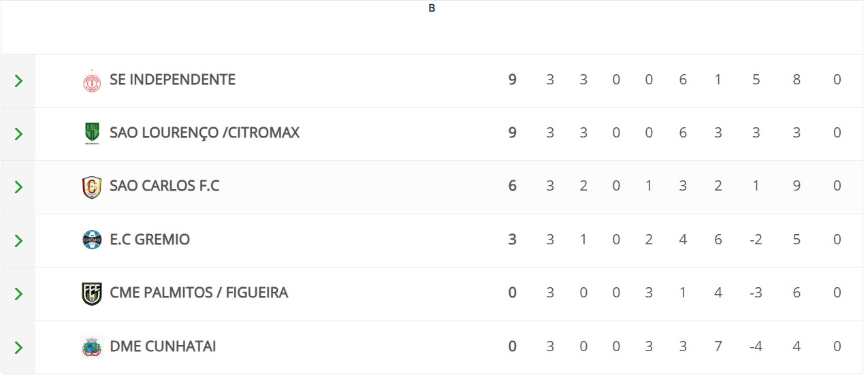The width and height of the screenshot is (868, 375).
Task: Click the SE Independente team crest
Action: [91, 80]
